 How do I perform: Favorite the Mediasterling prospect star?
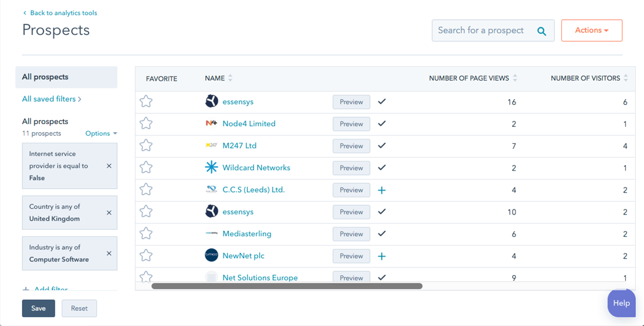tap(146, 234)
